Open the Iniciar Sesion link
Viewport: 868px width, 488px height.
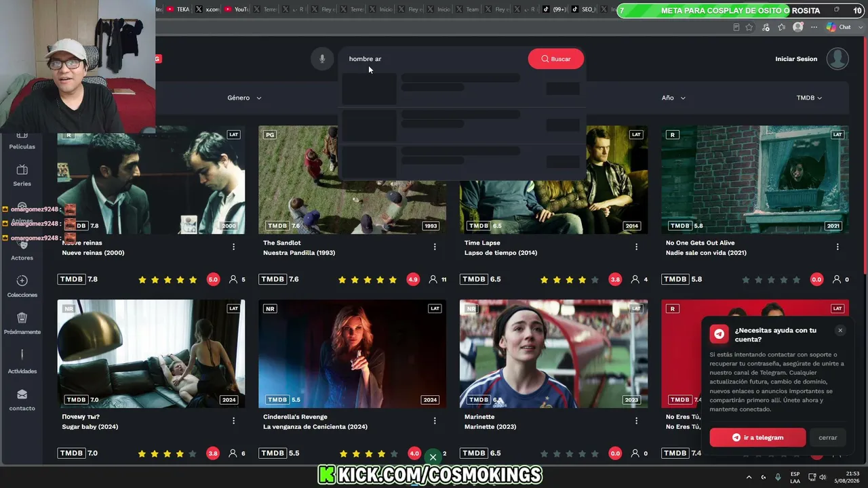point(796,59)
